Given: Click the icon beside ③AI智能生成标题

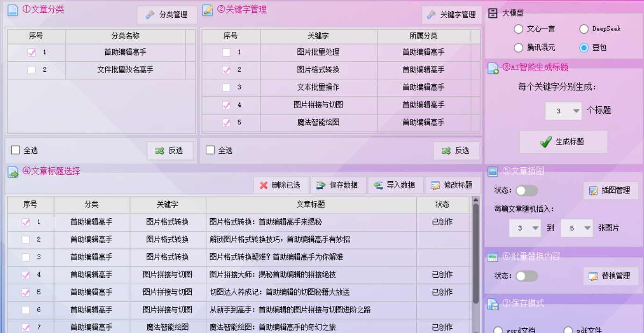Looking at the screenshot, I should (x=493, y=69).
